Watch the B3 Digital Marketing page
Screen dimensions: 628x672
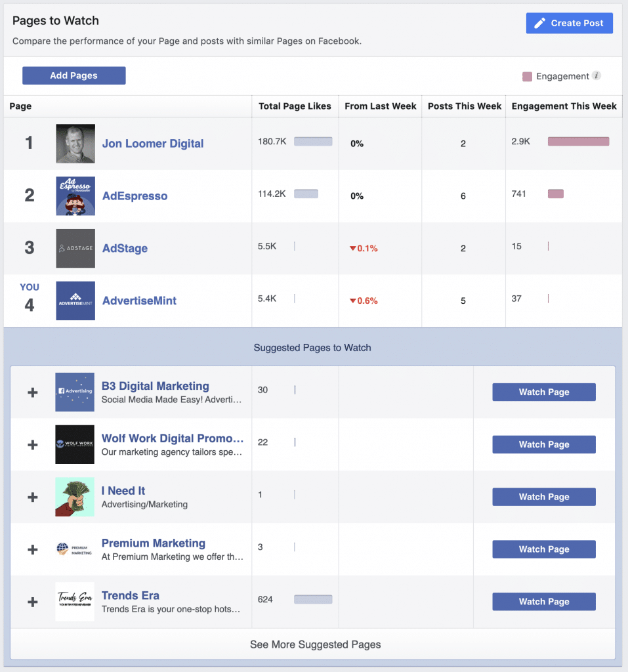pos(544,392)
